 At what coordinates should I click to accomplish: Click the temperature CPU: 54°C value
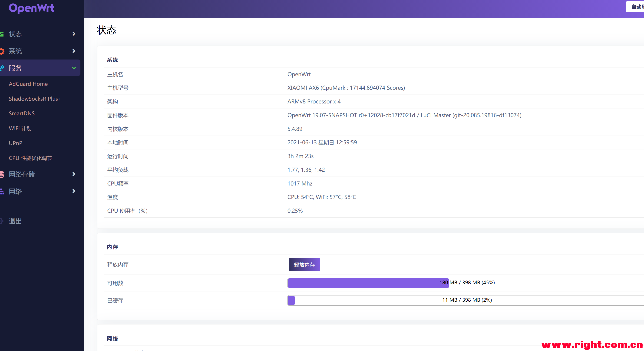322,197
